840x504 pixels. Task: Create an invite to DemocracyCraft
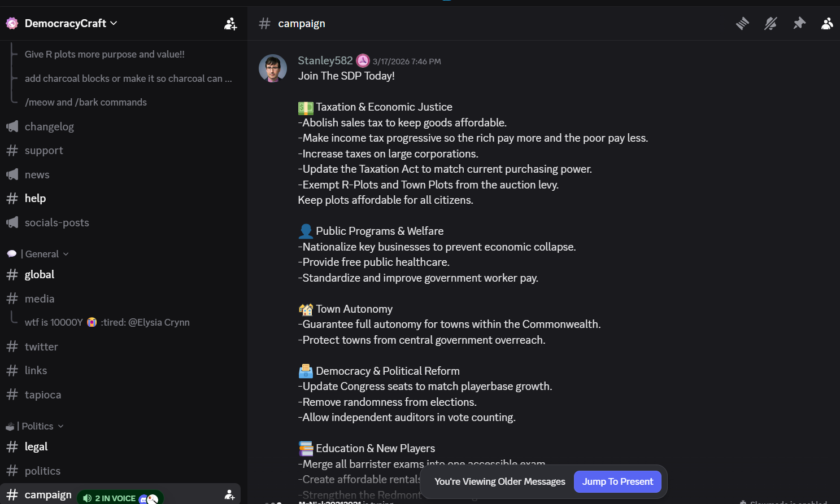pyautogui.click(x=230, y=23)
